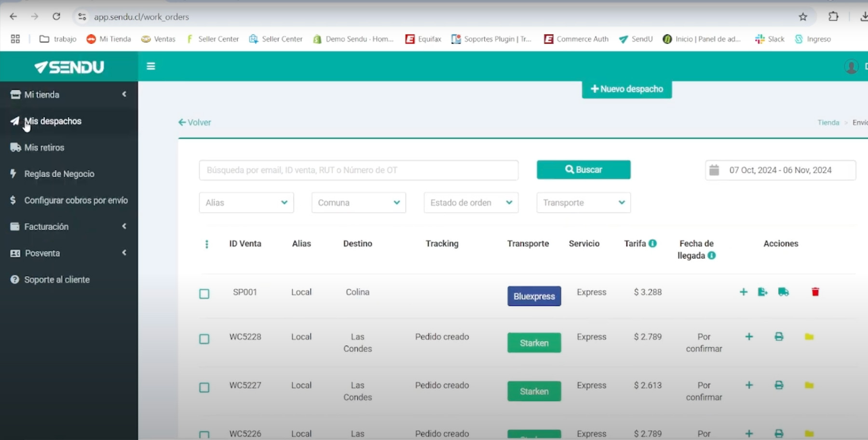Click the plus icon in WC5228 row

[749, 337]
